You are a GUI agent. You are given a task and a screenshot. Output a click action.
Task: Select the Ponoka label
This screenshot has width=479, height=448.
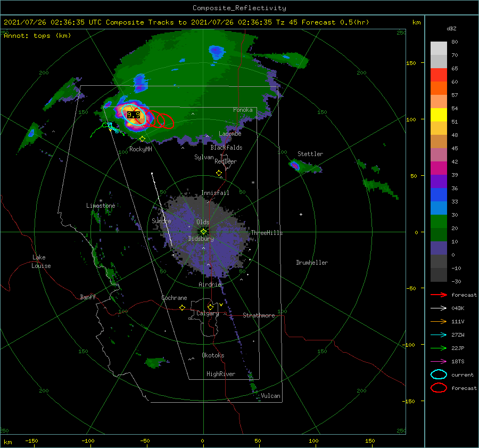pyautogui.click(x=243, y=110)
